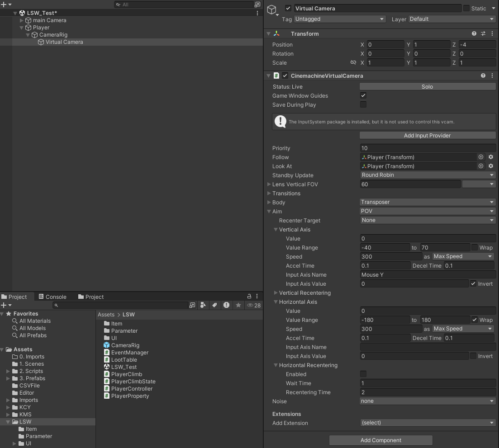
Task: Expand the Transitions section
Action: [x=270, y=193]
